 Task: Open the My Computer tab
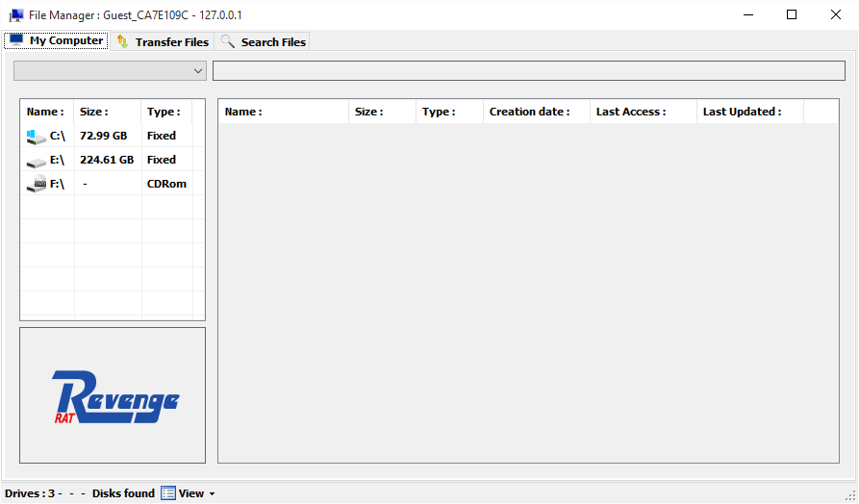57,40
